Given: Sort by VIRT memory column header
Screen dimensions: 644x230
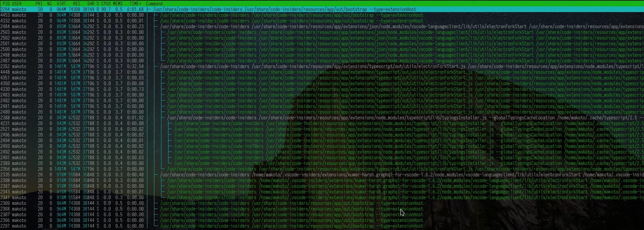Looking at the screenshot, I should pyautogui.click(x=61, y=4).
